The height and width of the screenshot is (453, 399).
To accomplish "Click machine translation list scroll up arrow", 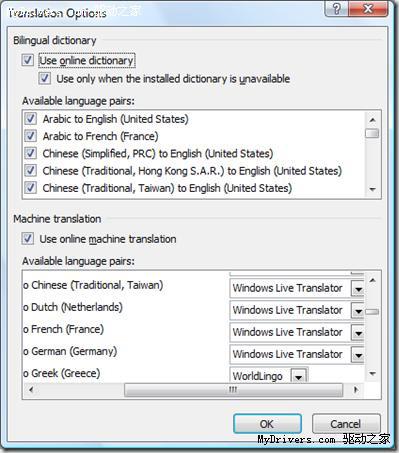I will (x=373, y=280).
